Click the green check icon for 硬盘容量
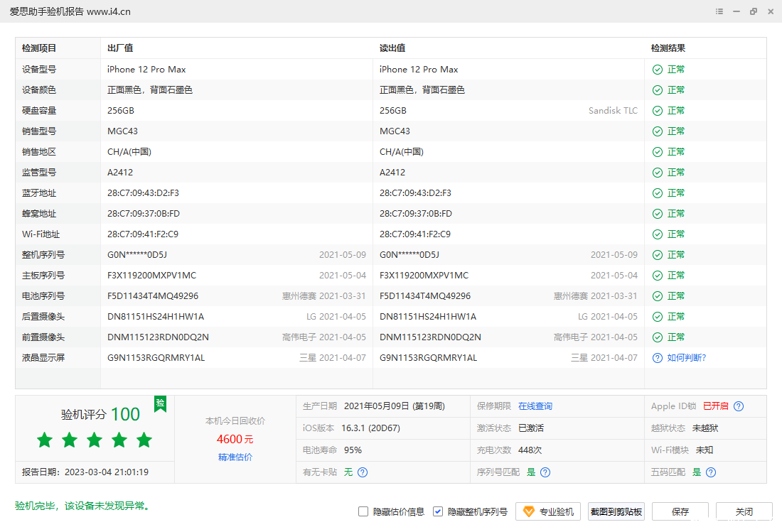 click(x=658, y=111)
